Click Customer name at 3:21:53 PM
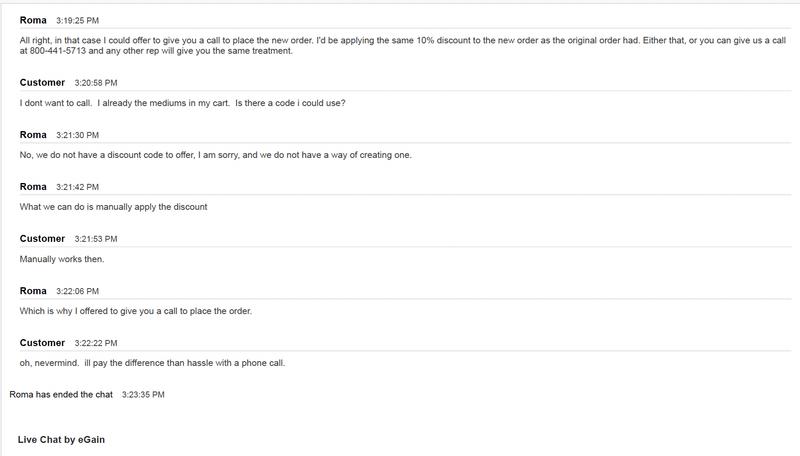 pos(42,239)
